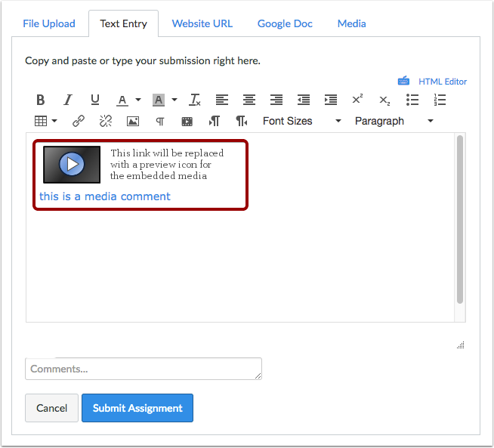Open the Media tab
This screenshot has height=448, width=494.
click(351, 23)
